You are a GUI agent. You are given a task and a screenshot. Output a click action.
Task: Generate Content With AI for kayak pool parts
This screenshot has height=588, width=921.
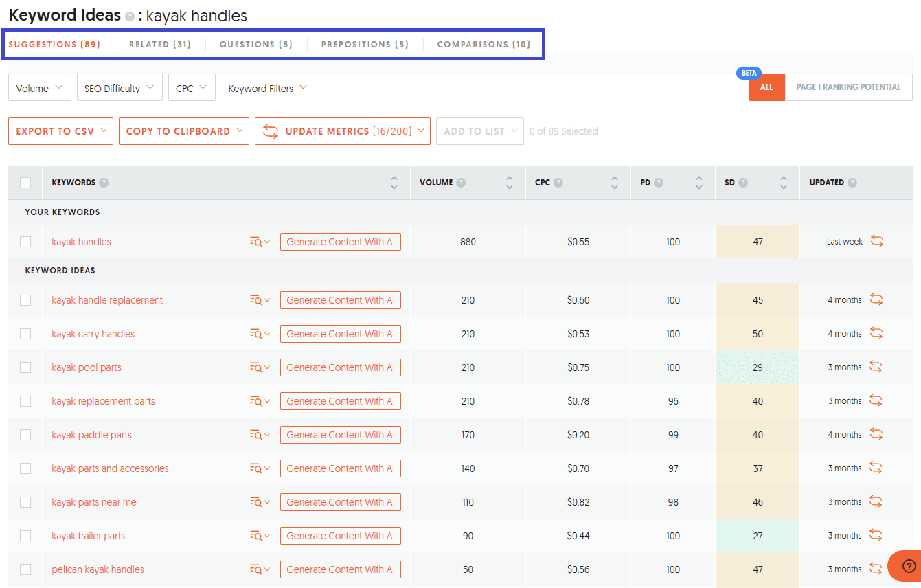click(341, 367)
